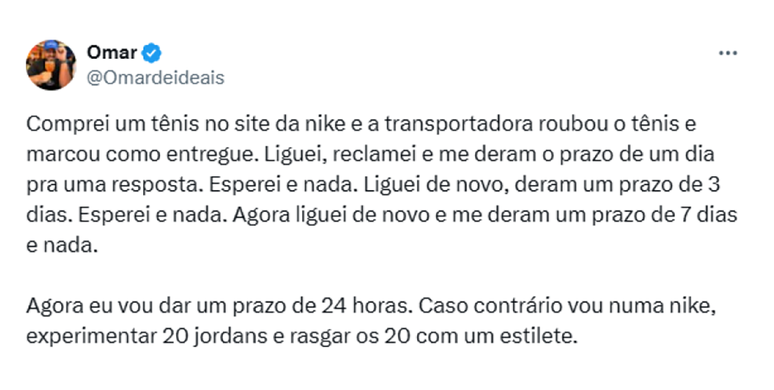Click the text "7 dias" in the tweet

coord(708,215)
